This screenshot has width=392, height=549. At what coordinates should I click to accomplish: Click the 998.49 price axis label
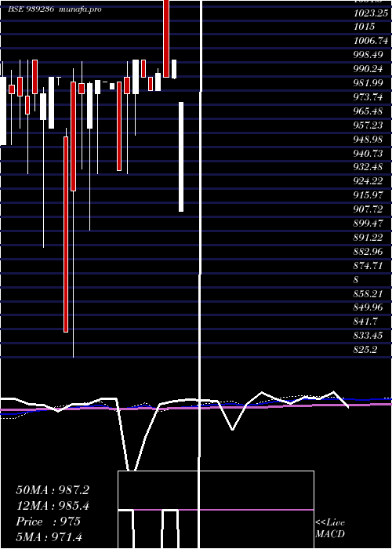pos(368,55)
